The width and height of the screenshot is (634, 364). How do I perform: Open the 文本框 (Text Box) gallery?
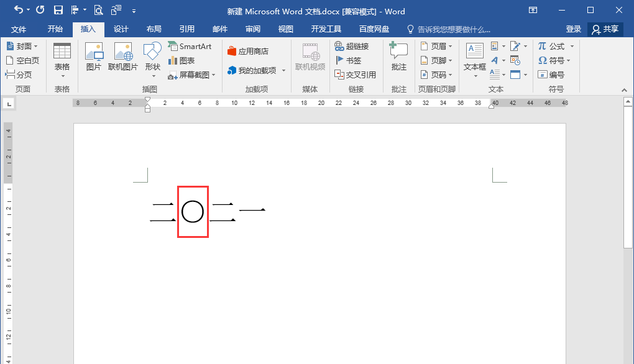[475, 61]
